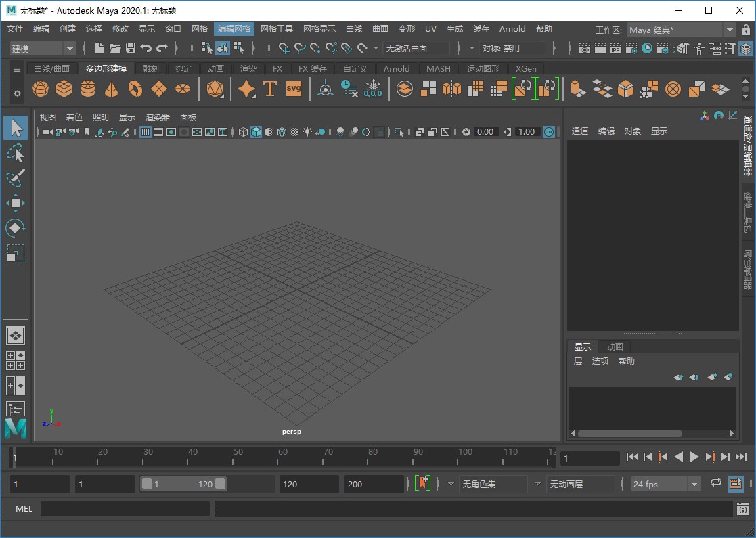Go to start of playback range
This screenshot has height=538, width=756.
click(x=632, y=457)
